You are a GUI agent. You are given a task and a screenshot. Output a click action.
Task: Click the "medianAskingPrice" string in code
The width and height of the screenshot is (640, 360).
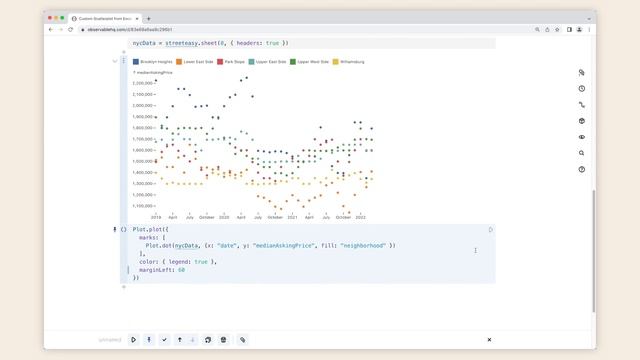[x=284, y=246]
